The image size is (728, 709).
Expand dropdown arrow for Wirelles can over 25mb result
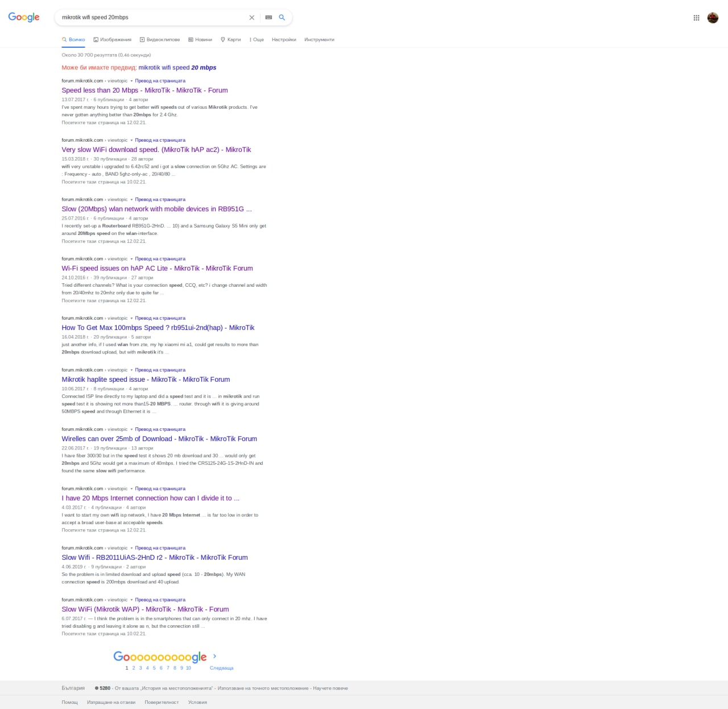pyautogui.click(x=131, y=430)
